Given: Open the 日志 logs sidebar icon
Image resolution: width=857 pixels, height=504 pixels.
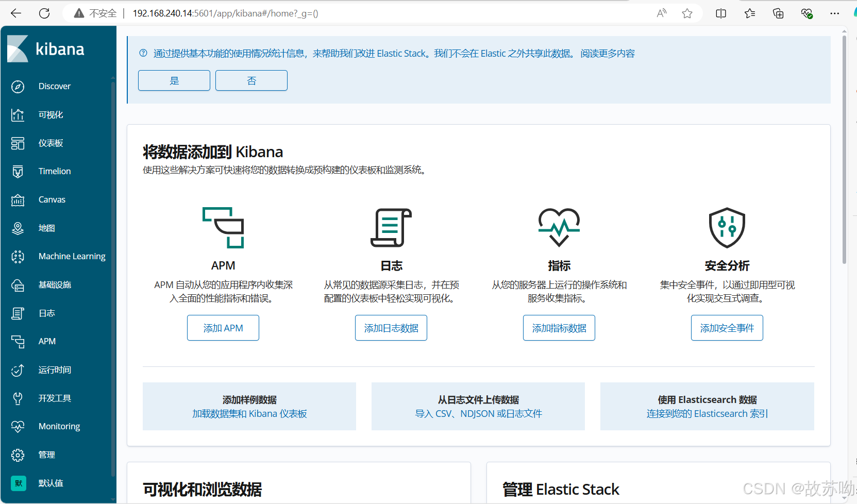Looking at the screenshot, I should click(x=18, y=313).
